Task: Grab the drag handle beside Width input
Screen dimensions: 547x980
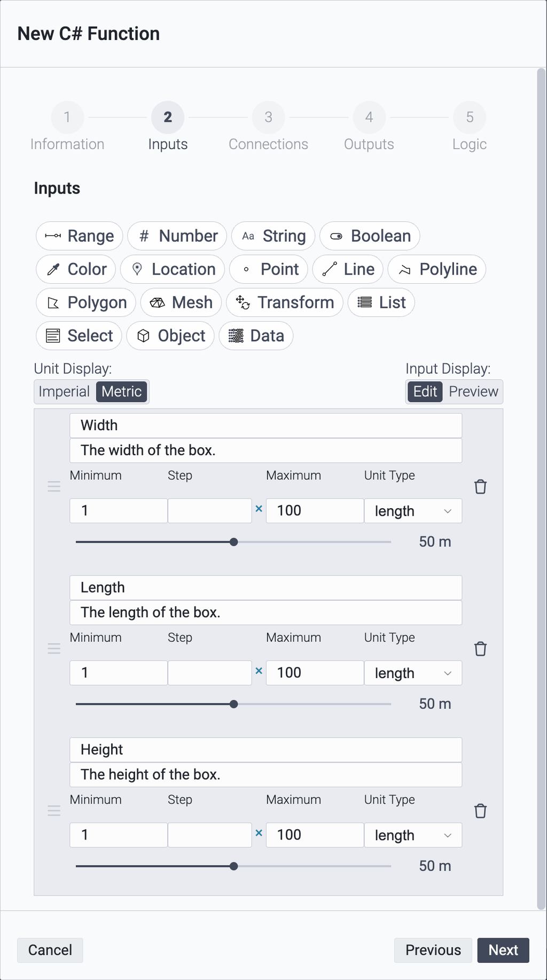Action: [54, 486]
